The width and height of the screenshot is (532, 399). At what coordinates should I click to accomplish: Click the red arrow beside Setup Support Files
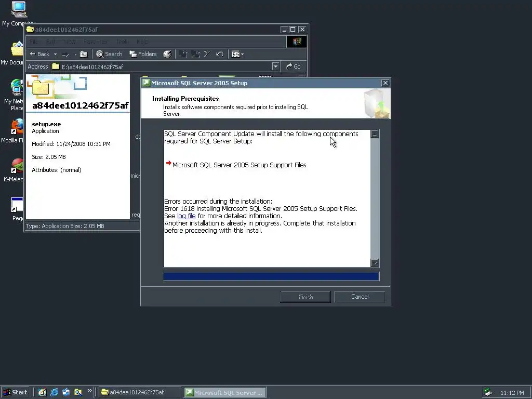point(169,163)
